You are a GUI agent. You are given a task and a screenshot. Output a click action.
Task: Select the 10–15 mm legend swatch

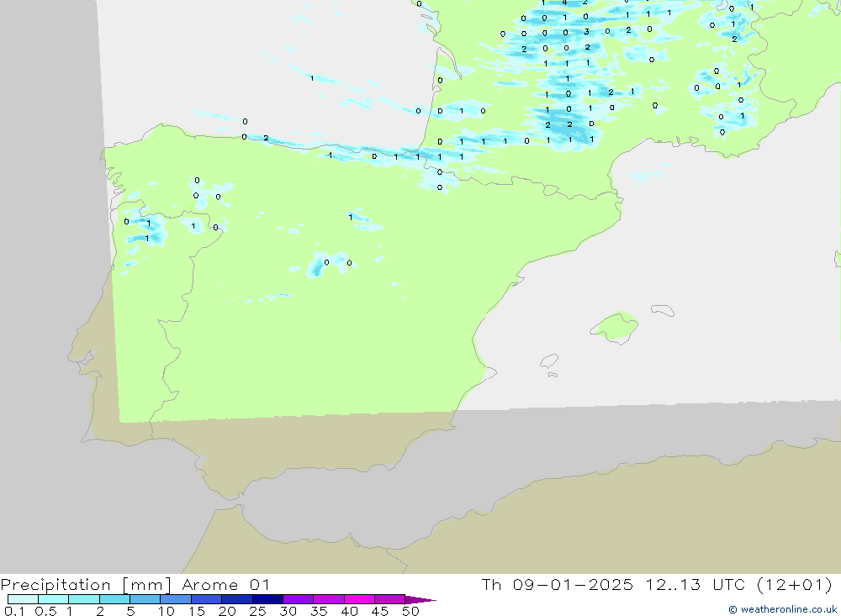click(x=176, y=599)
